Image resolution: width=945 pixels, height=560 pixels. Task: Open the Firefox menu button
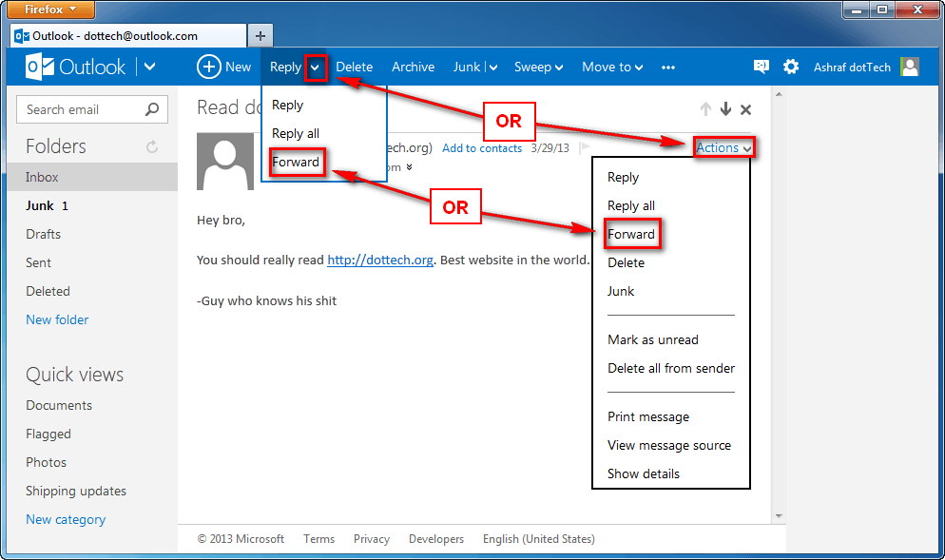pos(49,9)
